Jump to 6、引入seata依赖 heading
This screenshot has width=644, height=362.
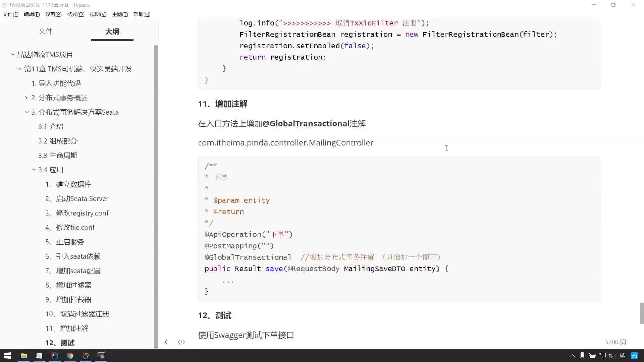coord(73,256)
